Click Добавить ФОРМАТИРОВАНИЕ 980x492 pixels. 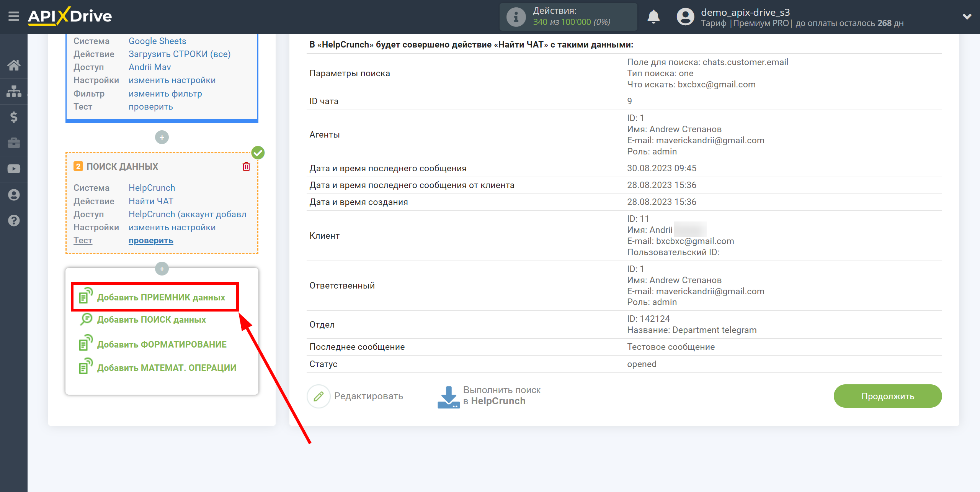pos(162,344)
